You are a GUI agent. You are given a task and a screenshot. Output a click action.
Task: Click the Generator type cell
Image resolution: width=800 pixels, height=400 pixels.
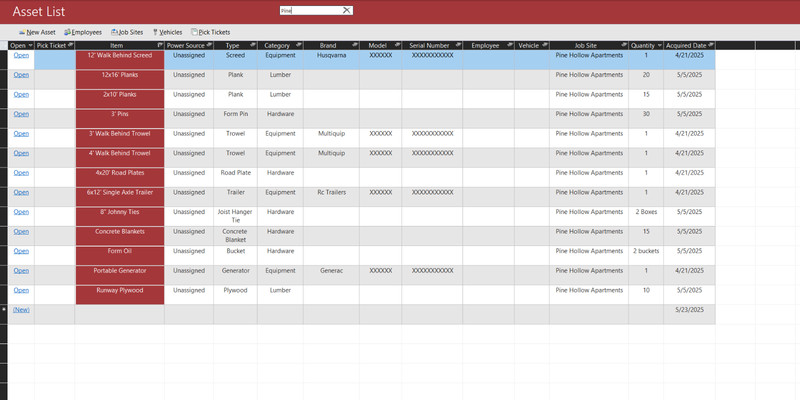[x=235, y=275]
